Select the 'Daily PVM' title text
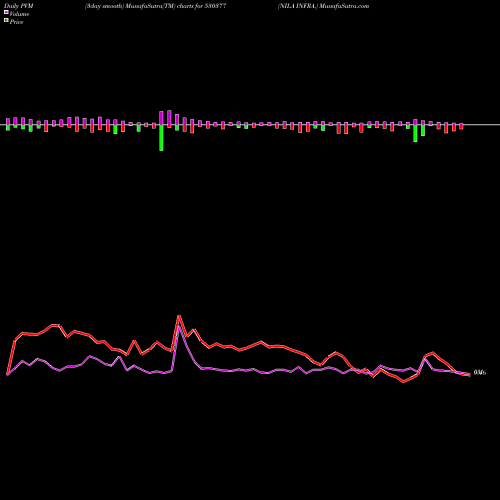 [x=19, y=6]
